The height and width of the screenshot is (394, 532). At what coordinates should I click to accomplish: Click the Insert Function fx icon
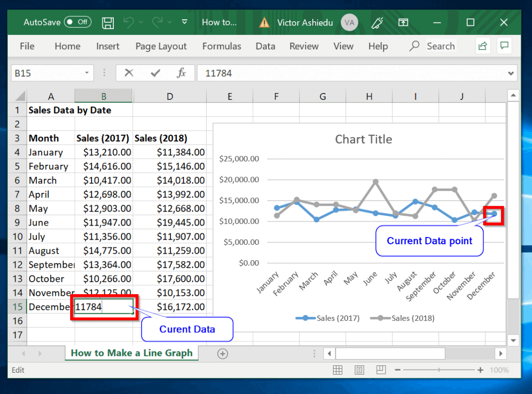tap(181, 73)
